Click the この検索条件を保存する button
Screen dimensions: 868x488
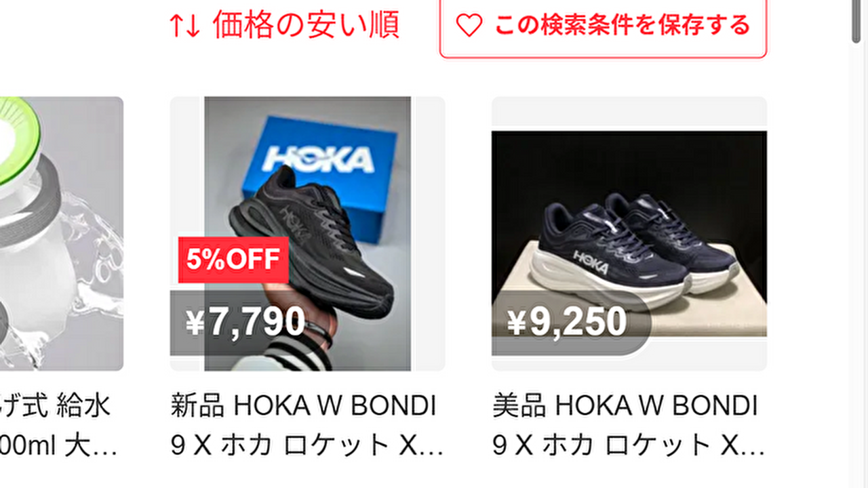pos(603,26)
